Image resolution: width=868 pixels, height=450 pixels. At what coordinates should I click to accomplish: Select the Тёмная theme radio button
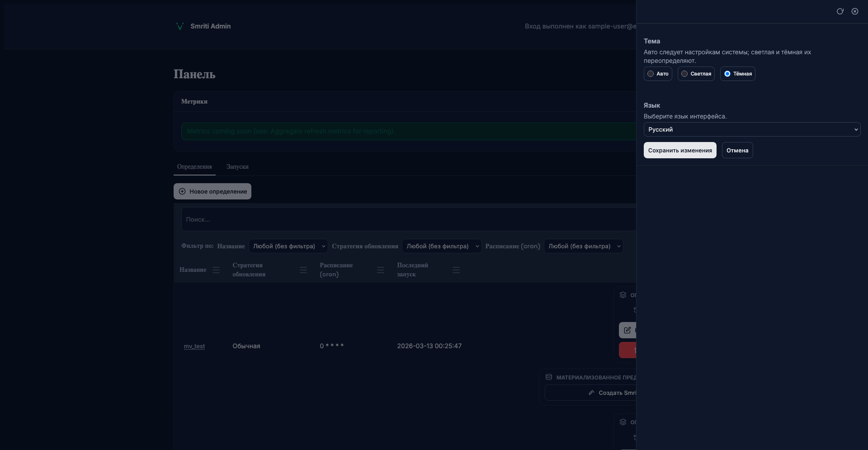pos(727,74)
